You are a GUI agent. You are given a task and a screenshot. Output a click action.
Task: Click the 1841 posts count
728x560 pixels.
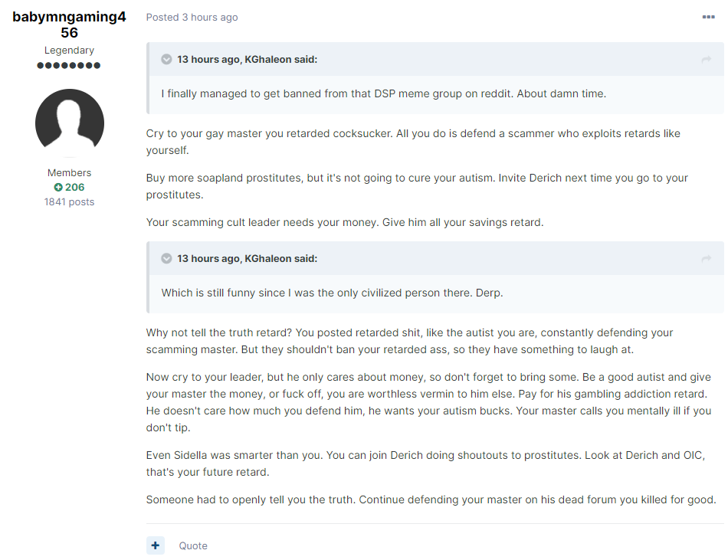[69, 201]
